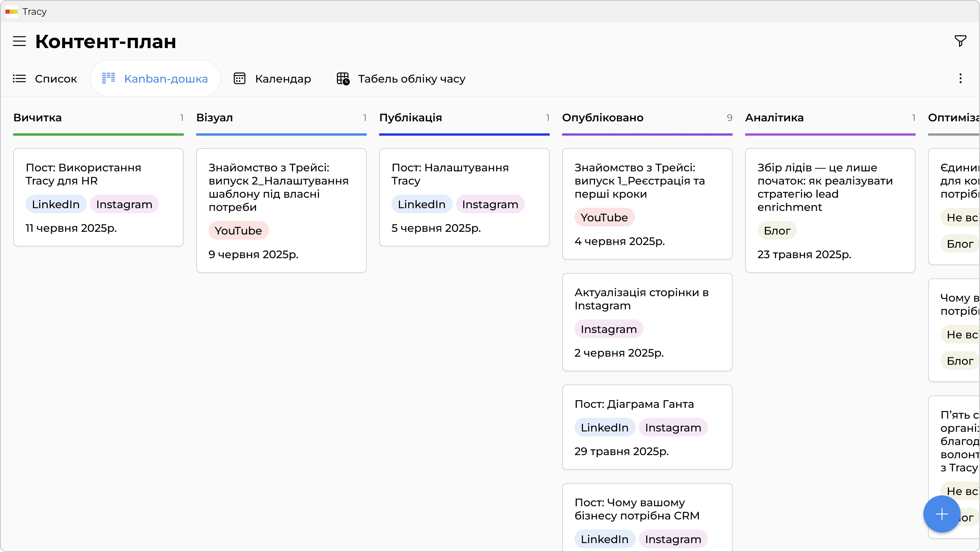Click the count 9 in Опубліковано header
This screenshot has width=980, height=552.
point(730,118)
